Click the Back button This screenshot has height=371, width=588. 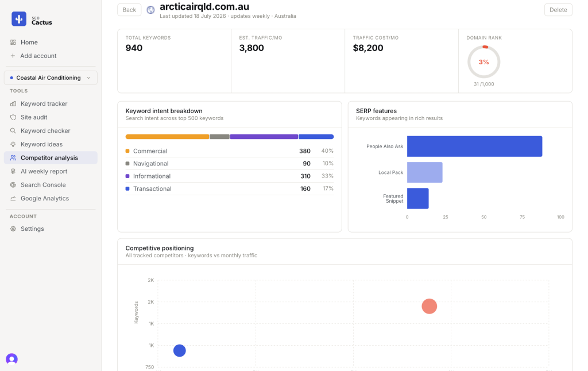coord(129,10)
